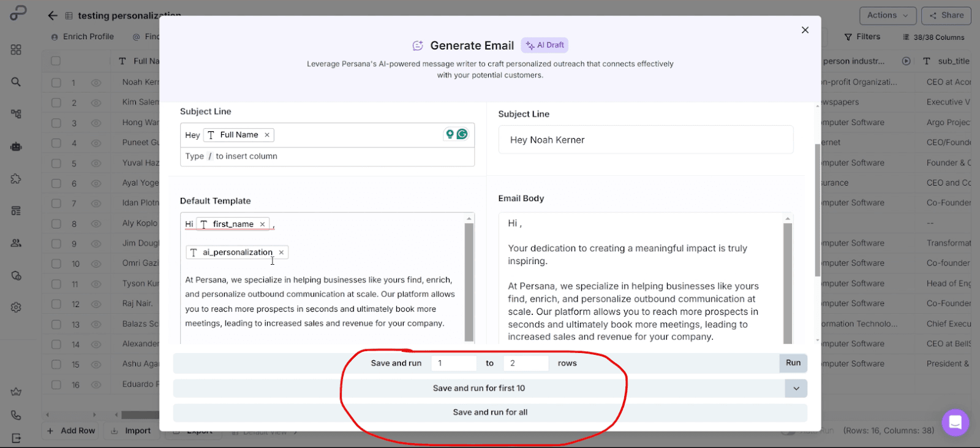The width and height of the screenshot is (980, 448).
Task: Click the dialog's main vertical scrollbar
Action: tap(817, 210)
